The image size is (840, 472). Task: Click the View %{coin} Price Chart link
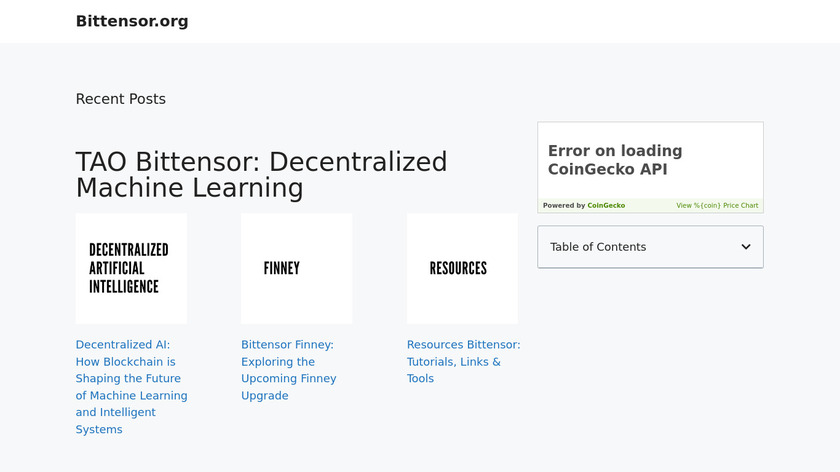[x=717, y=206]
